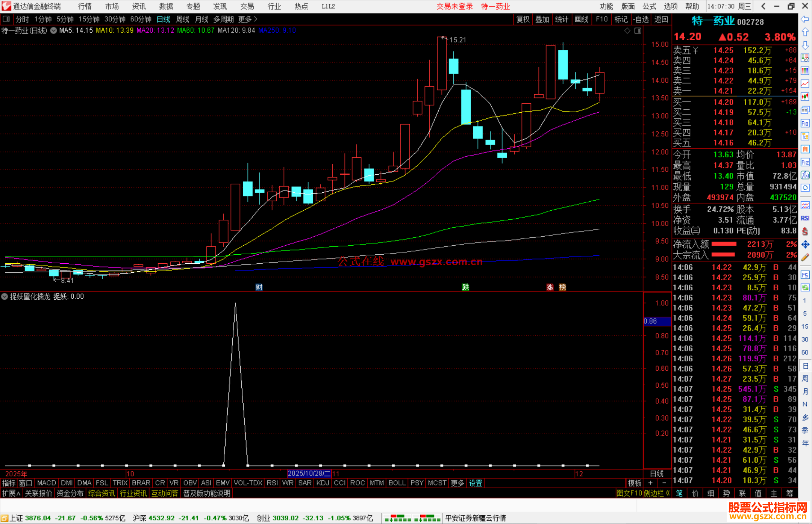Image resolution: width=812 pixels, height=524 pixels.
Task: Click the F10 info sidebar icon
Action: (x=805, y=124)
